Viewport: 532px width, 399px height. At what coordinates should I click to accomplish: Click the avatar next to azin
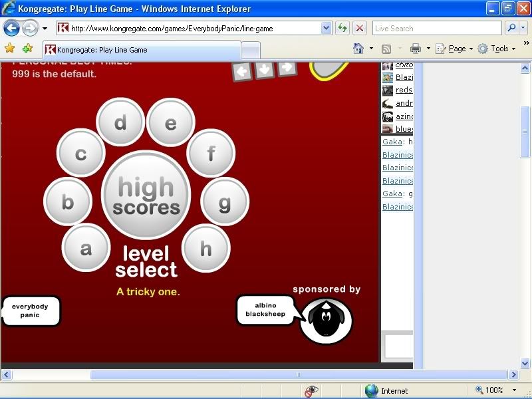[x=388, y=117]
